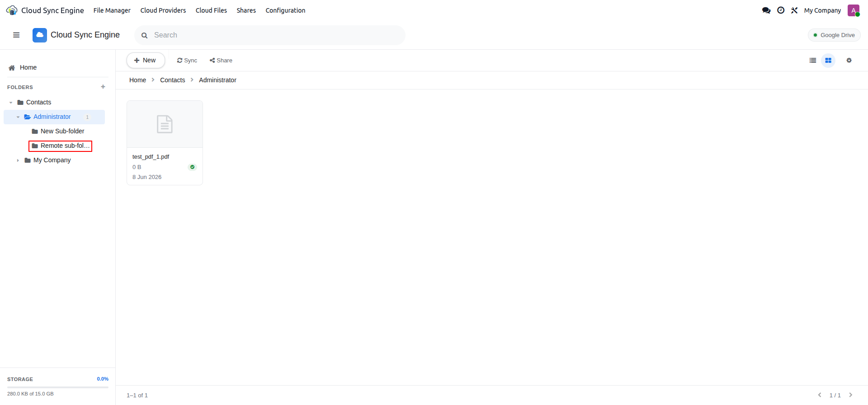Open the test_pdf_1.pdf file thumbnail
The image size is (868, 405).
coord(165,124)
